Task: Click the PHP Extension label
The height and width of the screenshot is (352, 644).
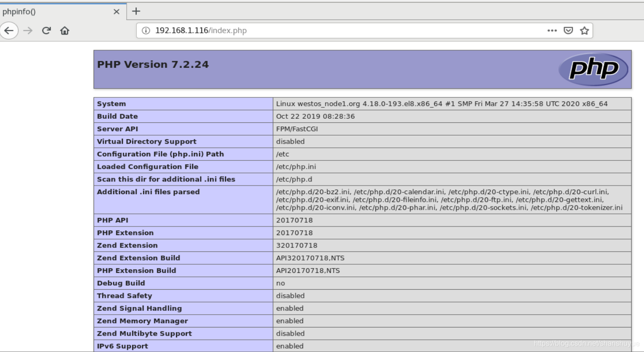Action: point(125,233)
